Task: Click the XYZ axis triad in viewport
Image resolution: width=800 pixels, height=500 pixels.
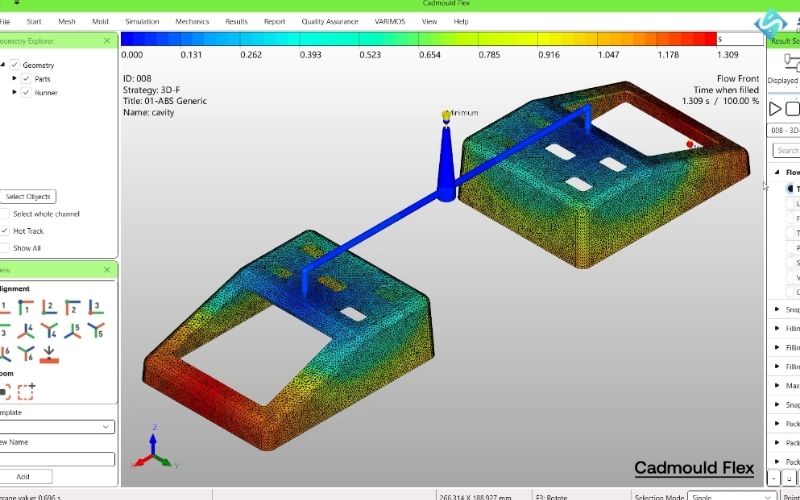Action: (154, 448)
